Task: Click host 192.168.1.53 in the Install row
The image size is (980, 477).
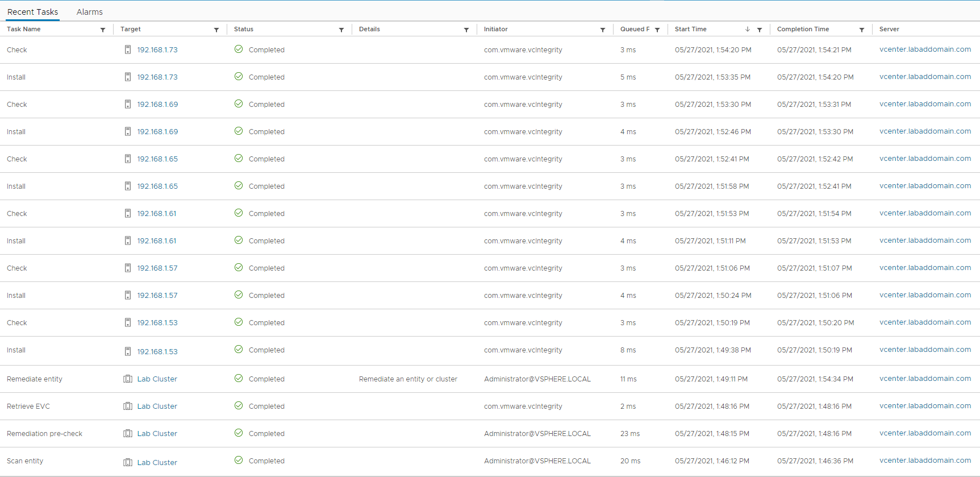Action: tap(157, 352)
